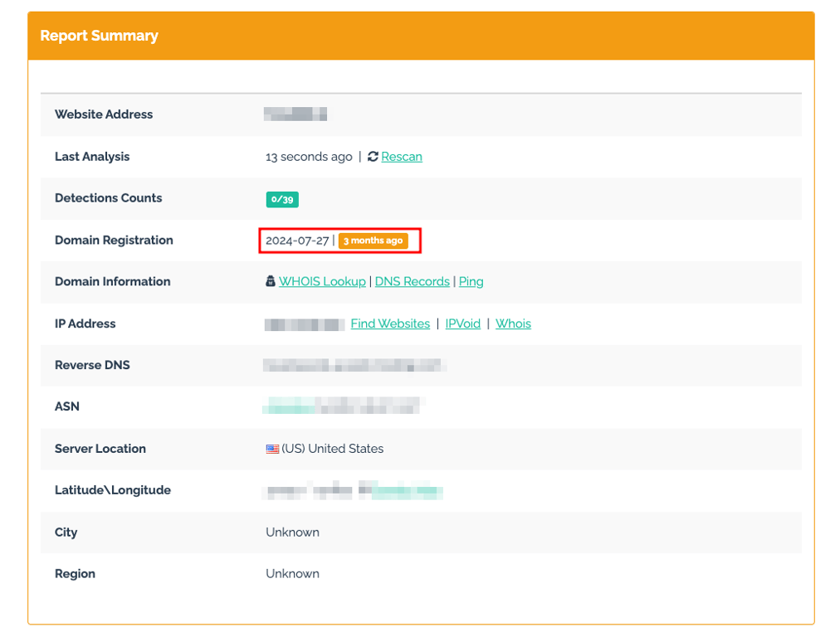840x637 pixels.
Task: Click the red-highlighted Domain Registration date box
Action: (x=339, y=241)
